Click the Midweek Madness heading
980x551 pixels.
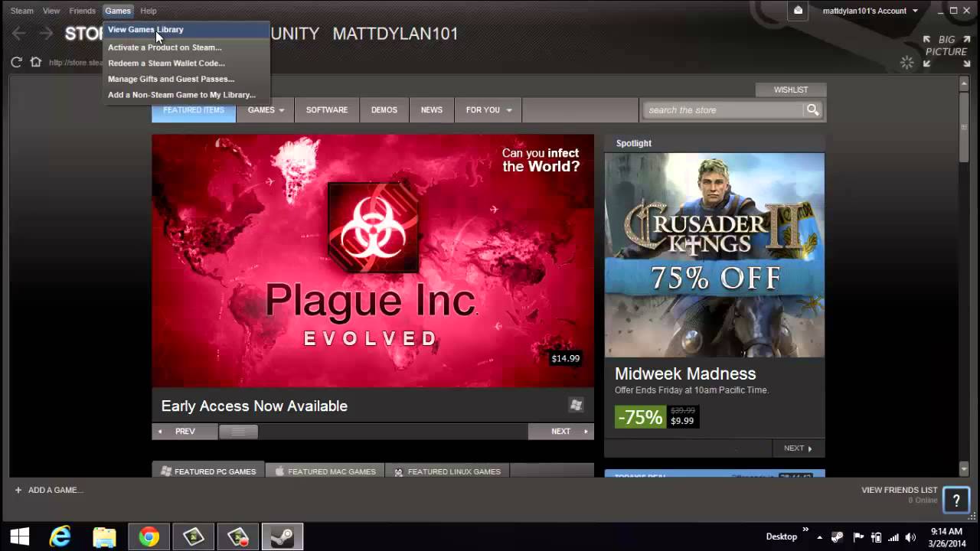[x=685, y=373]
